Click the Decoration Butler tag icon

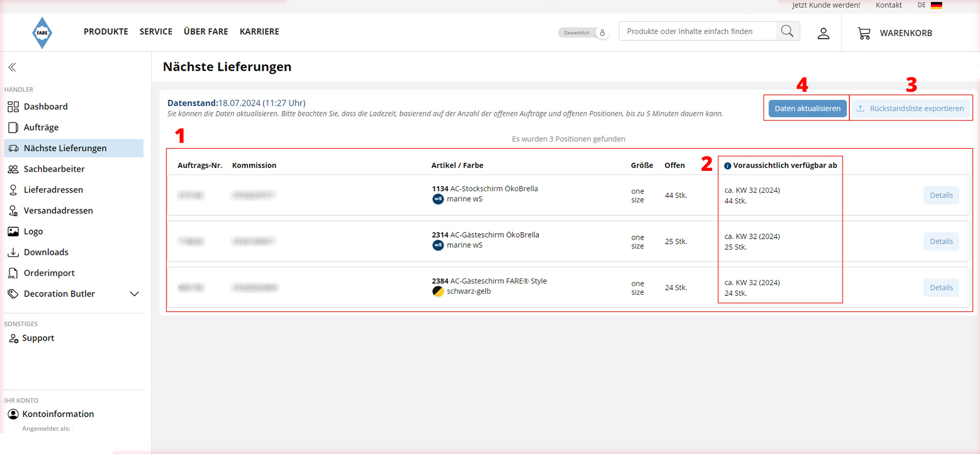pyautogui.click(x=13, y=294)
